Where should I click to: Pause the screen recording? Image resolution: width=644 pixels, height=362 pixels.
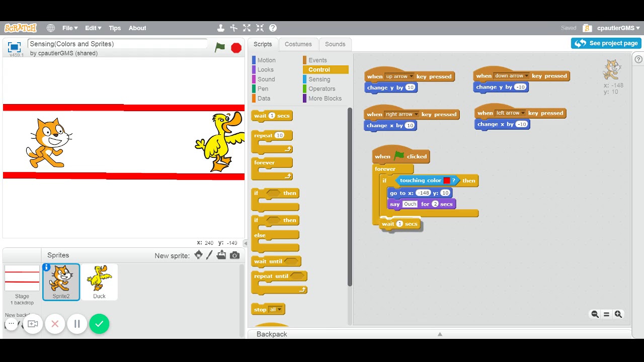tap(77, 324)
